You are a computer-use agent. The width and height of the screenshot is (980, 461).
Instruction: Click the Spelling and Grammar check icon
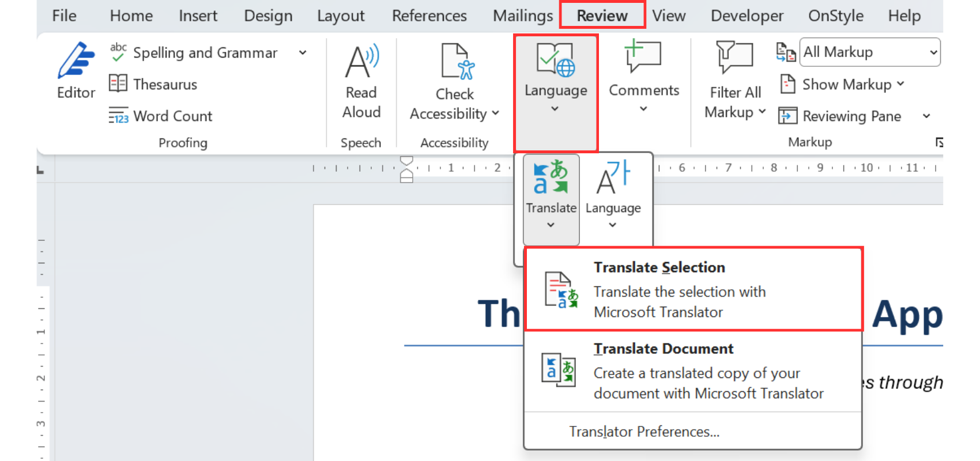pos(118,52)
